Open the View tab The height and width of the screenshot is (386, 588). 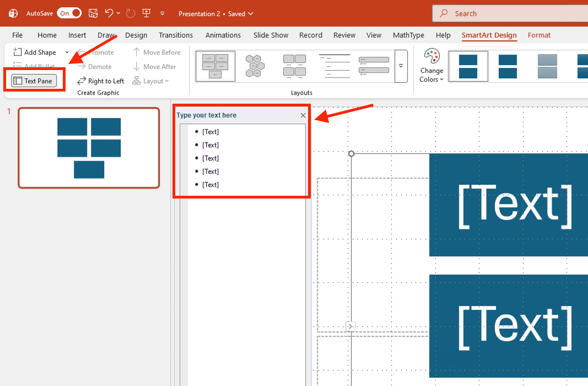tap(374, 35)
